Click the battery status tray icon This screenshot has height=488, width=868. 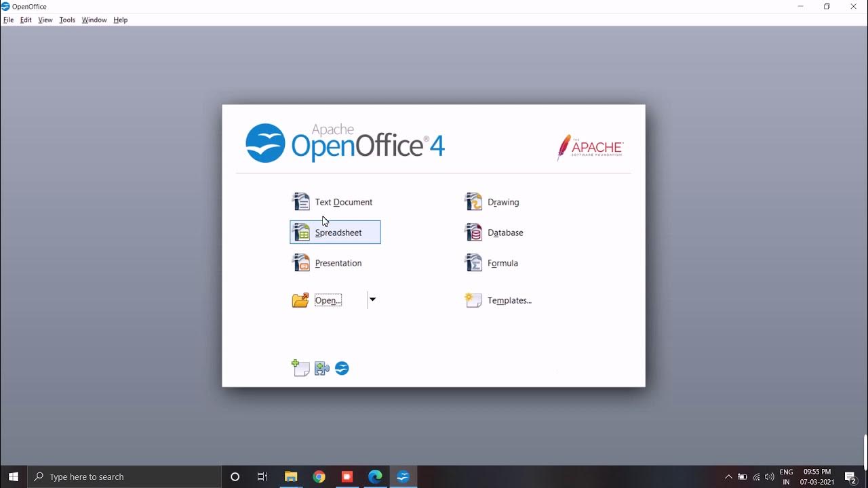(743, 476)
